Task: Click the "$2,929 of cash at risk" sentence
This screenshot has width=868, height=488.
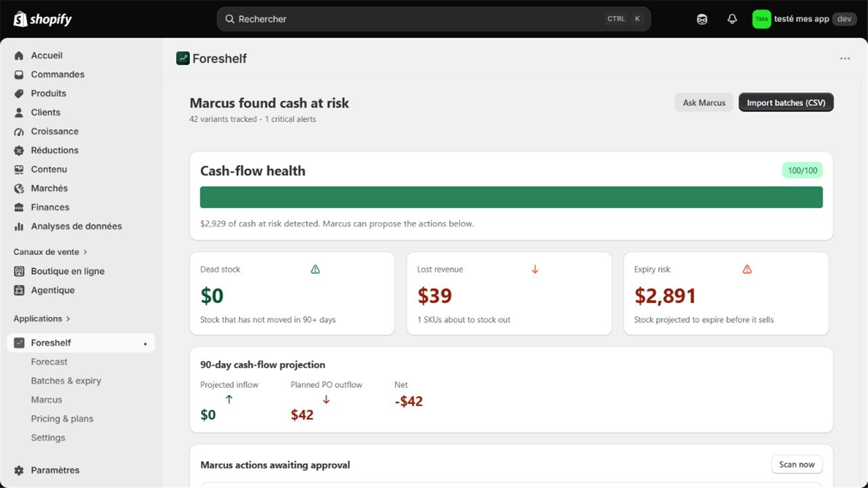Action: point(337,223)
